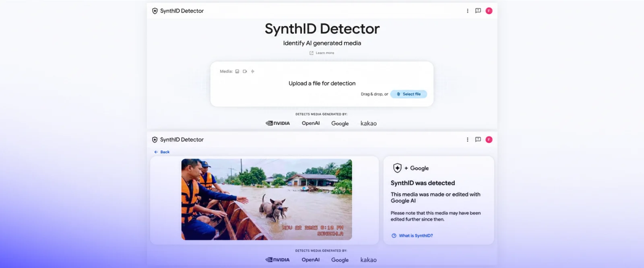Open account avatar in top header
This screenshot has height=268, width=644.
click(x=489, y=11)
